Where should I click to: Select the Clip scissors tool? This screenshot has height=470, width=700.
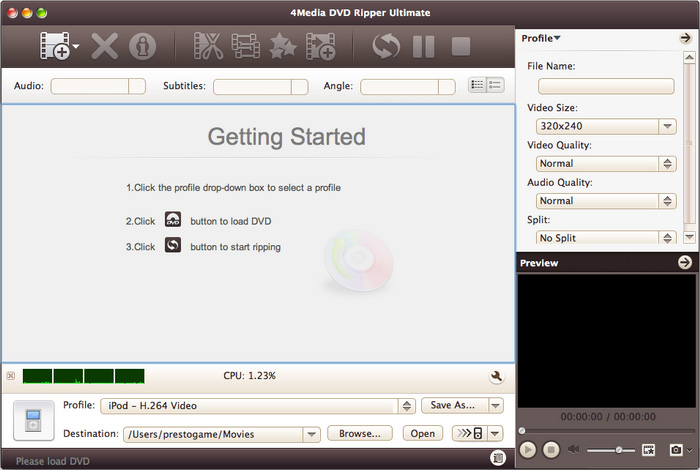click(x=208, y=46)
